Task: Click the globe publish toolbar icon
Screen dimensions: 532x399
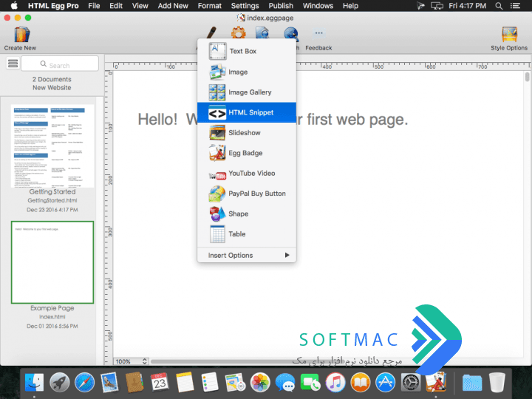Action: [x=291, y=34]
